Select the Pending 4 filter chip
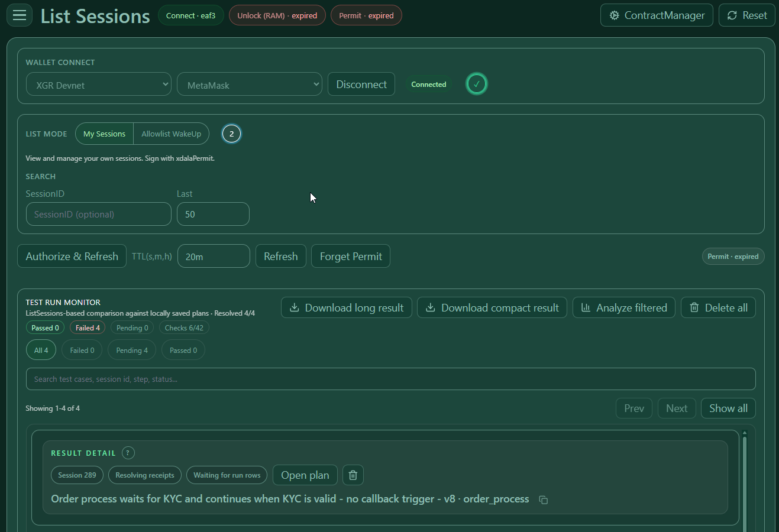 coord(132,350)
